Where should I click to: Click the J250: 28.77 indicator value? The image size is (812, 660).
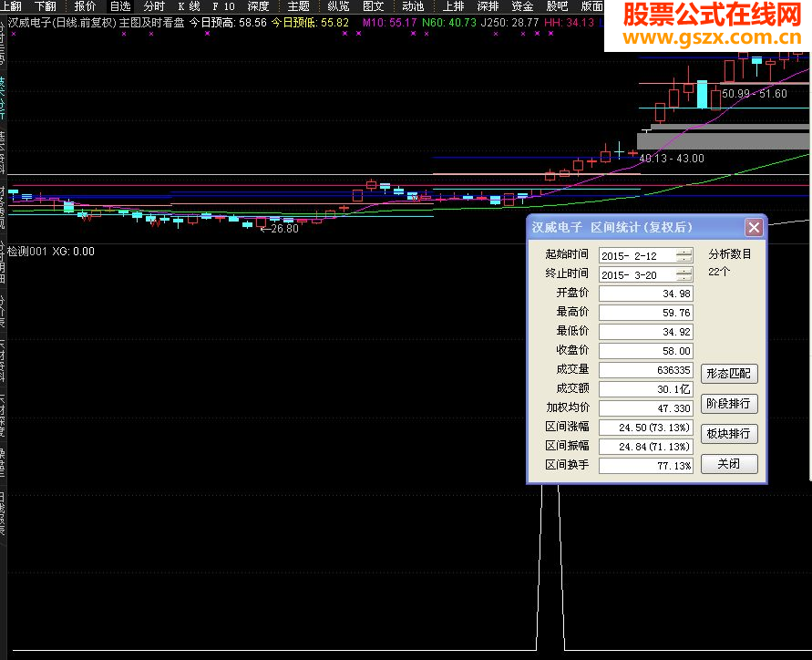(x=510, y=23)
